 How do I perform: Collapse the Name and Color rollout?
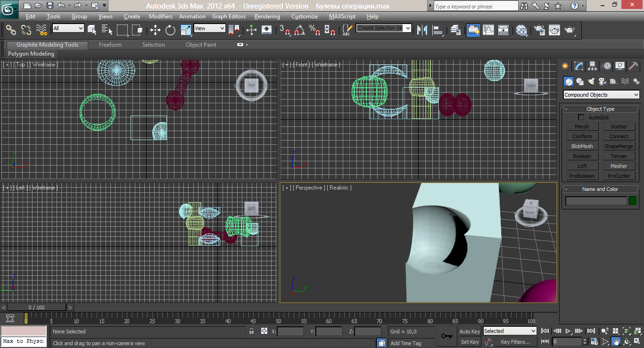click(x=600, y=189)
